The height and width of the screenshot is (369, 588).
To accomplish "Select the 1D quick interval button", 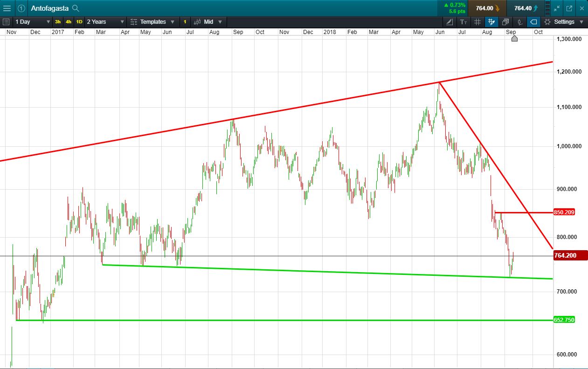I will point(79,22).
